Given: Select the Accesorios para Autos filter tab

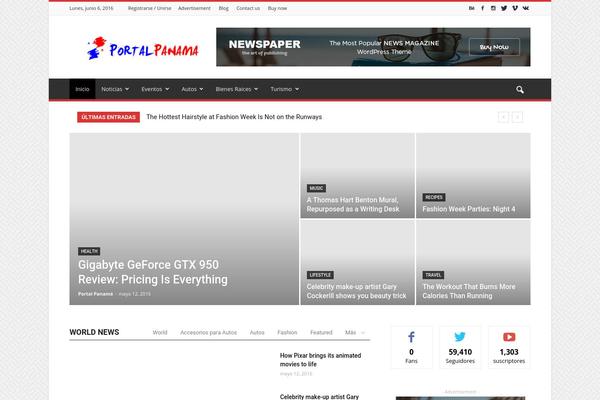Looking at the screenshot, I should tap(209, 333).
